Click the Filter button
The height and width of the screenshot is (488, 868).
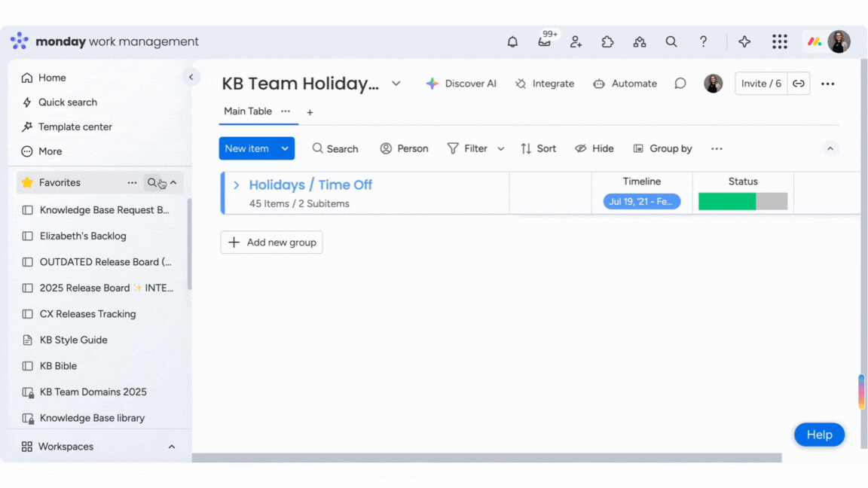pyautogui.click(x=468, y=148)
